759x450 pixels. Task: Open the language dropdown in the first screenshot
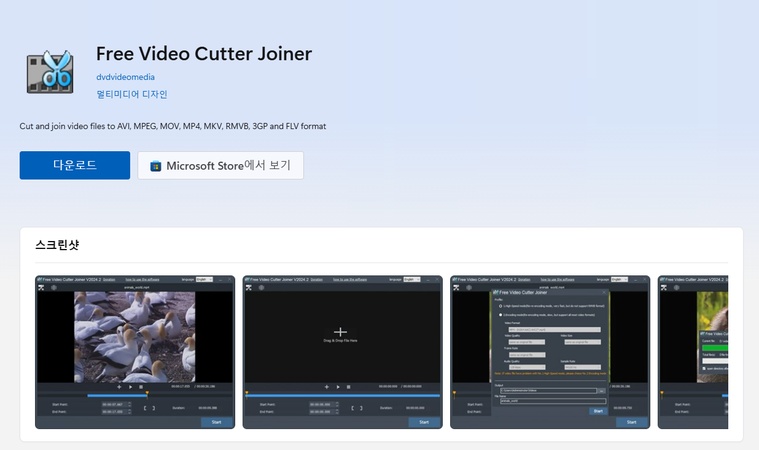click(204, 280)
